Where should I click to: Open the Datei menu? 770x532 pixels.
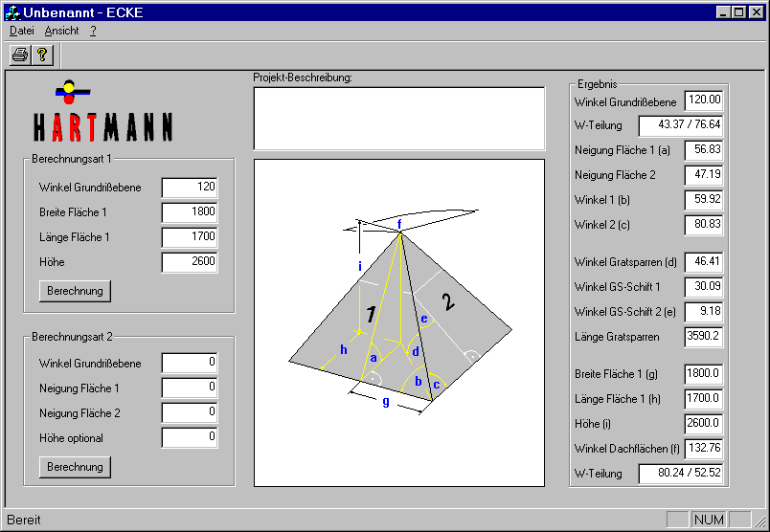21,31
